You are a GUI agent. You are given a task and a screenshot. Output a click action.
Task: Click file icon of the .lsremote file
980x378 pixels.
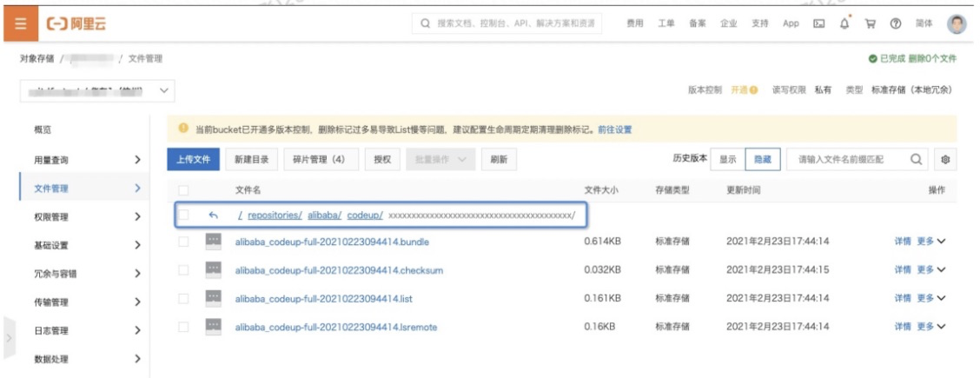213,326
